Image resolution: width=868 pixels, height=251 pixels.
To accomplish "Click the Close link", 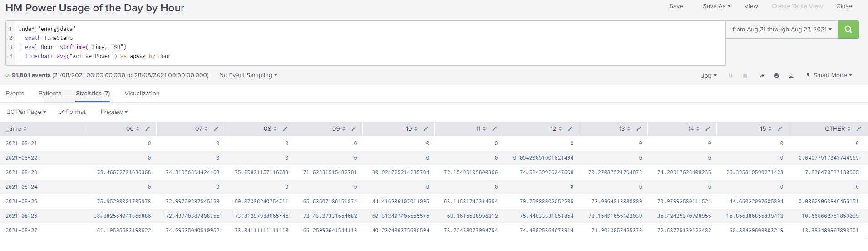I will (x=843, y=6).
